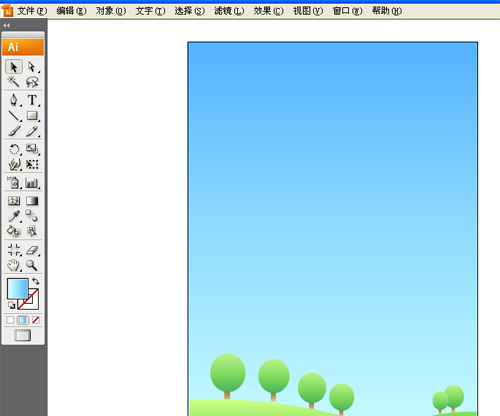This screenshot has height=416, width=500.
Task: Collapse the tools panel with double arrows
Action: (6, 25)
